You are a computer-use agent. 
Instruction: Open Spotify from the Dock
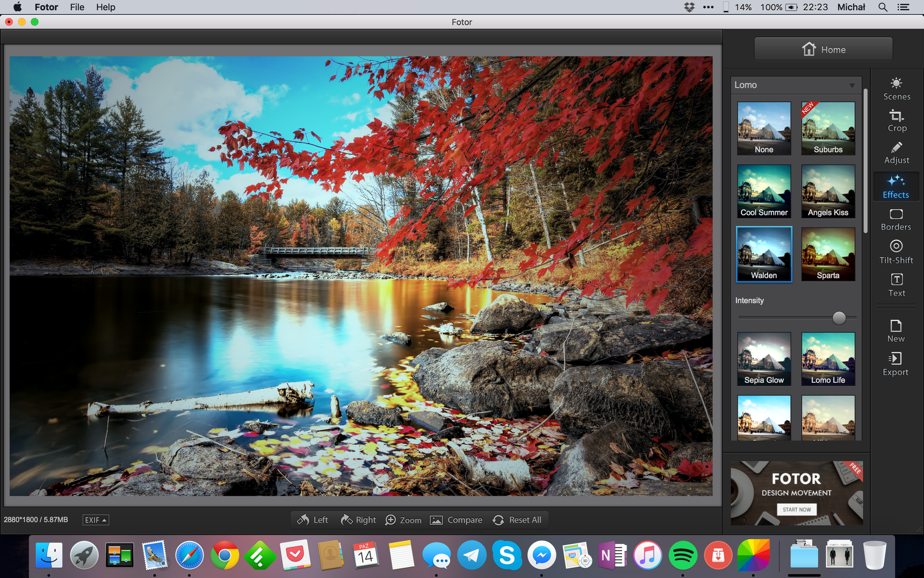coord(682,555)
